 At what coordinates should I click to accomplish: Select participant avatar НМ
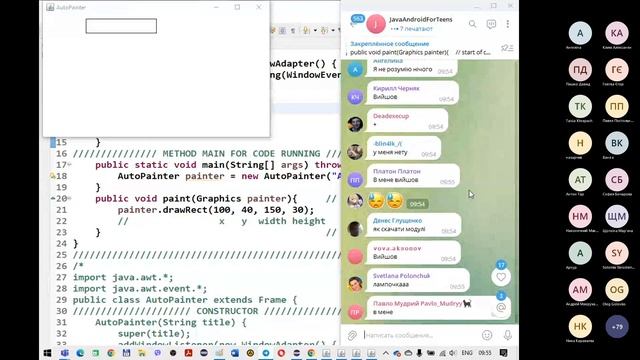(580, 216)
